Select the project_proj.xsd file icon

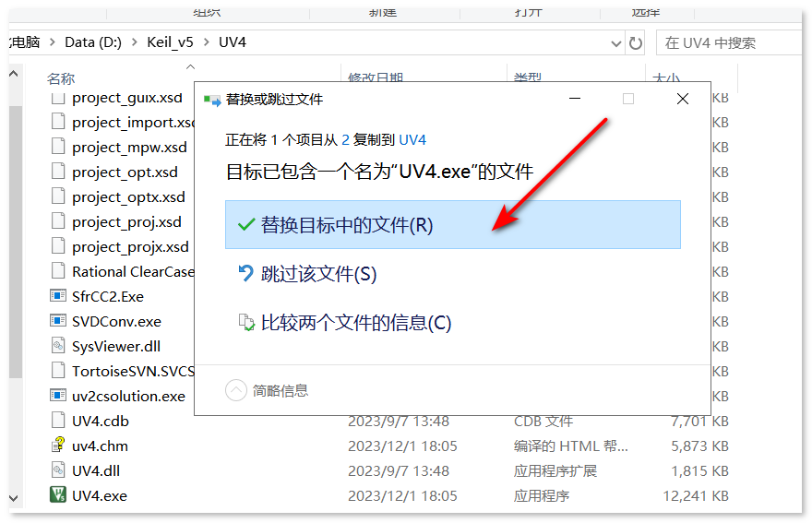(58, 221)
